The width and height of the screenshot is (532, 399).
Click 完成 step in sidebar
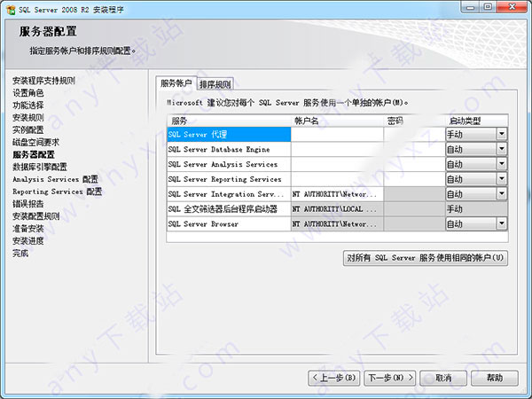pyautogui.click(x=20, y=253)
